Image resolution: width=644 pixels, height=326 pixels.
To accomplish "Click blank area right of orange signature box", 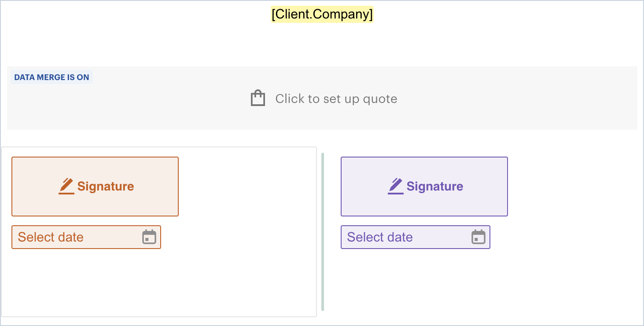I will click(247, 187).
